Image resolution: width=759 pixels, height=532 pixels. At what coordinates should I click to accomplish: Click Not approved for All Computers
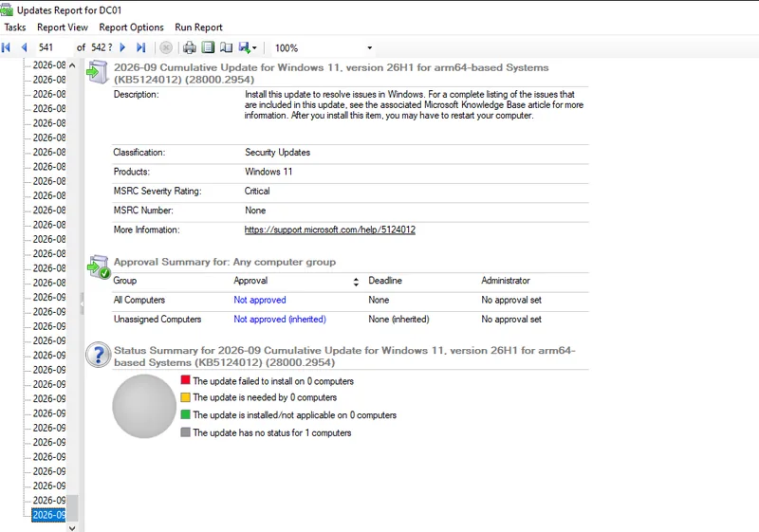260,300
